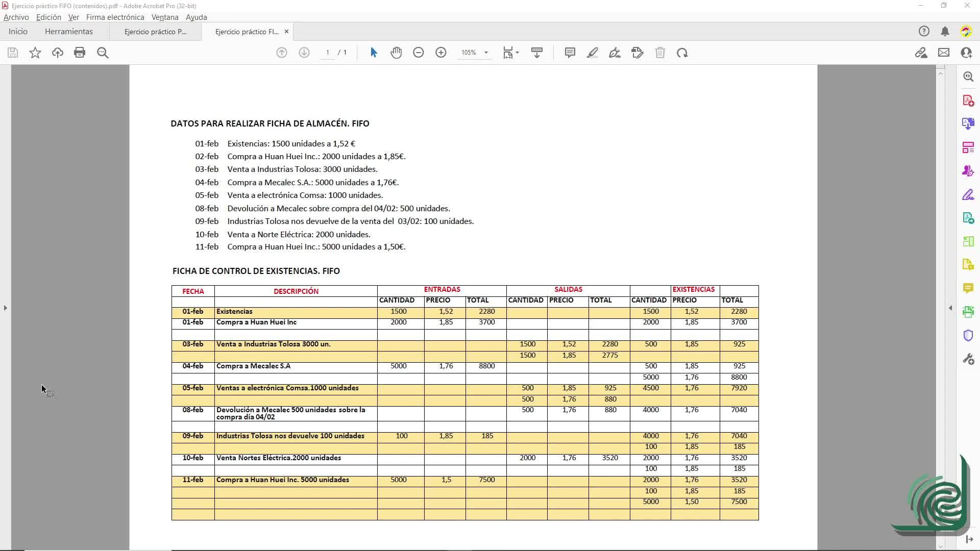The height and width of the screenshot is (551, 980).
Task: Close the Ejercicio práctico FI... tab
Action: pyautogui.click(x=286, y=32)
